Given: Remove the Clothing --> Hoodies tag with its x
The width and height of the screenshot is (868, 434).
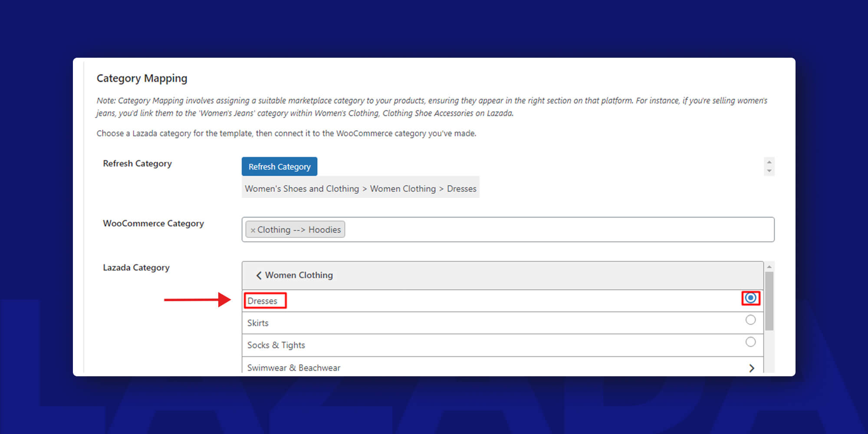Looking at the screenshot, I should coord(253,230).
